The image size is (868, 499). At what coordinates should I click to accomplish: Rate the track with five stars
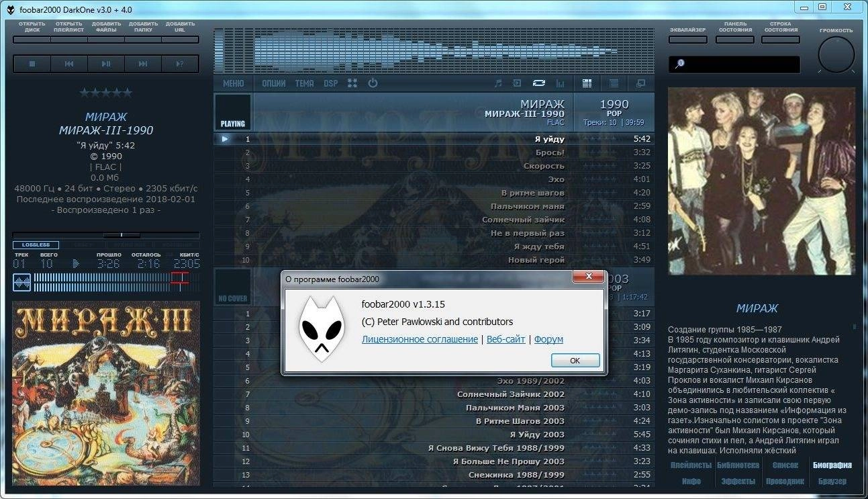click(x=106, y=93)
